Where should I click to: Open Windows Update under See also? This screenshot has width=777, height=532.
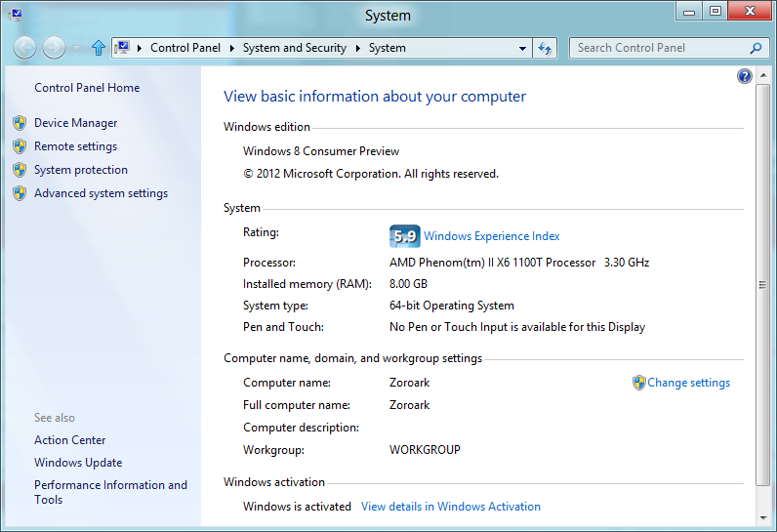(78, 463)
